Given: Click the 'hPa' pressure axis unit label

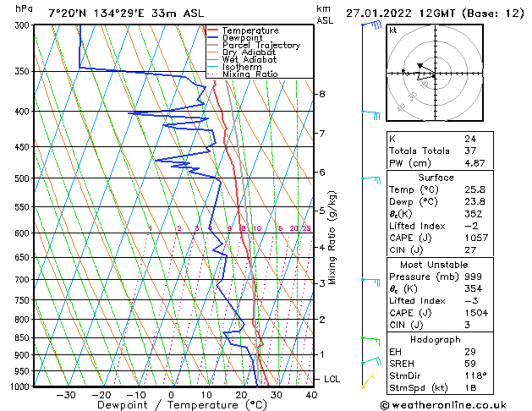Looking at the screenshot, I should pyautogui.click(x=24, y=9).
